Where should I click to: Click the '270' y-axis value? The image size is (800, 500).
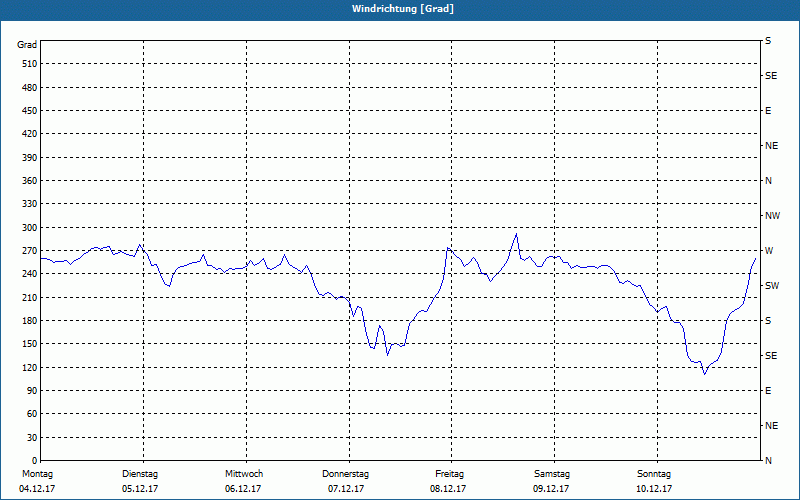30,251
